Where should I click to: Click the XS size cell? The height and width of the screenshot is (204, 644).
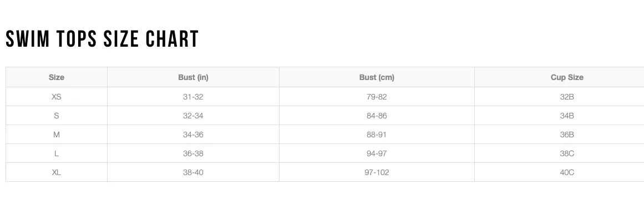56,97
